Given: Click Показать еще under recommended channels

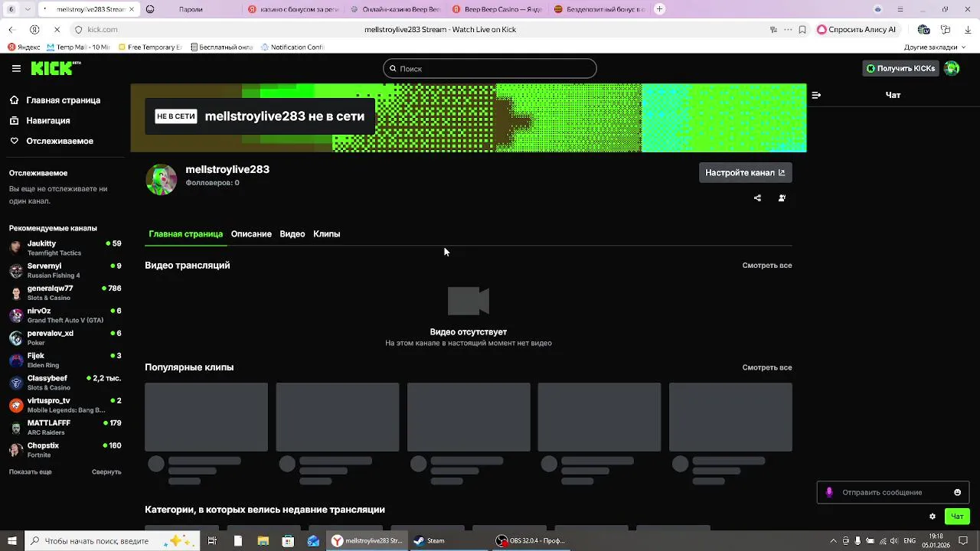Looking at the screenshot, I should (31, 472).
